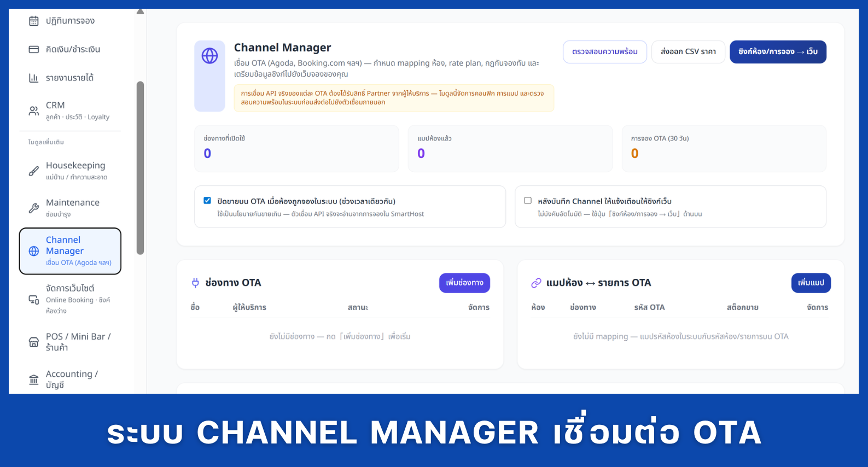Click the calendar icon for ปฏิทินการจอง
868x467 pixels.
[x=34, y=21]
